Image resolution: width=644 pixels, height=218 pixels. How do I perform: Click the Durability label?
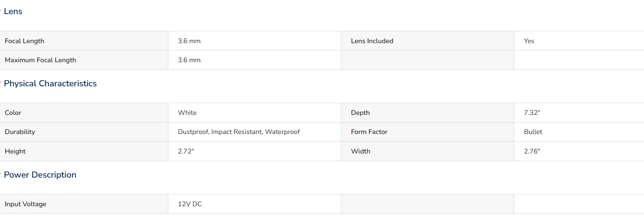[20, 132]
